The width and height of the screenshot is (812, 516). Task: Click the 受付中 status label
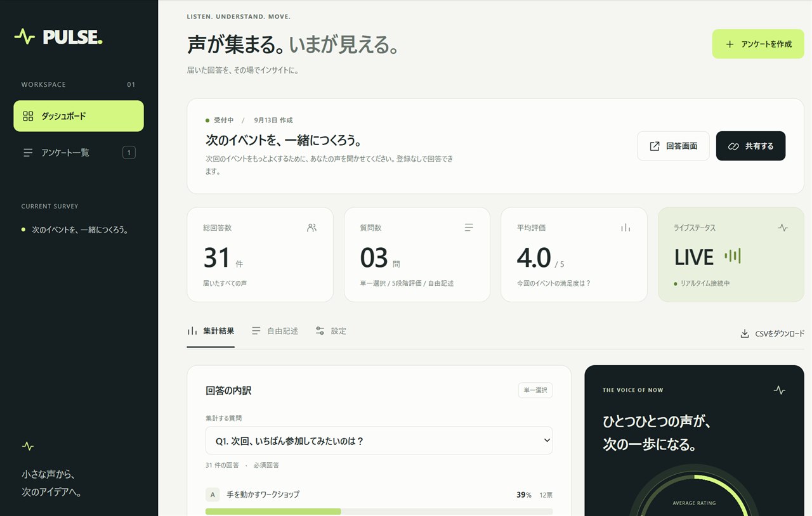coord(224,120)
